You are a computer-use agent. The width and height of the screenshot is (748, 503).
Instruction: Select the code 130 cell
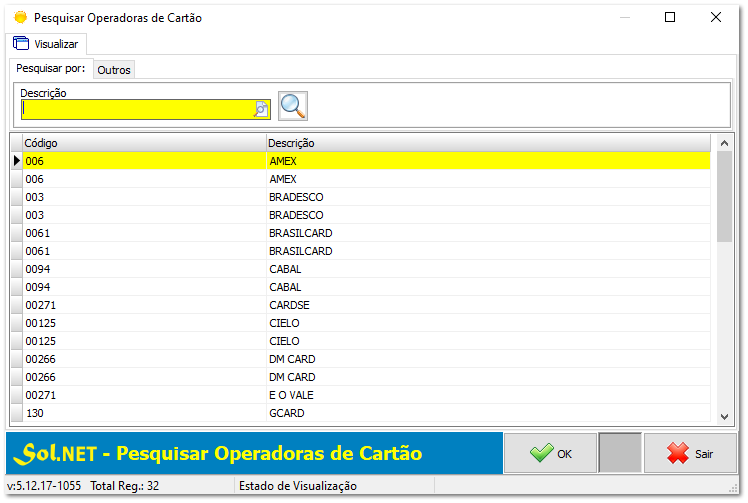click(144, 413)
